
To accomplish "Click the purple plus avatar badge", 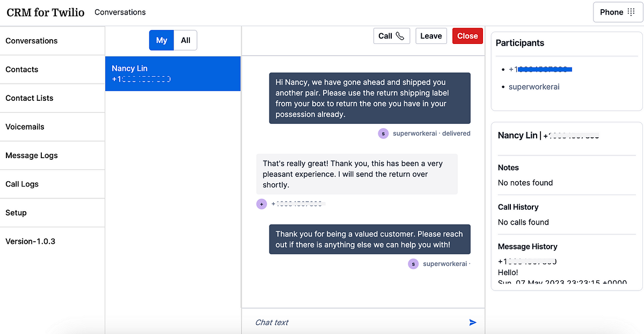I will point(261,204).
